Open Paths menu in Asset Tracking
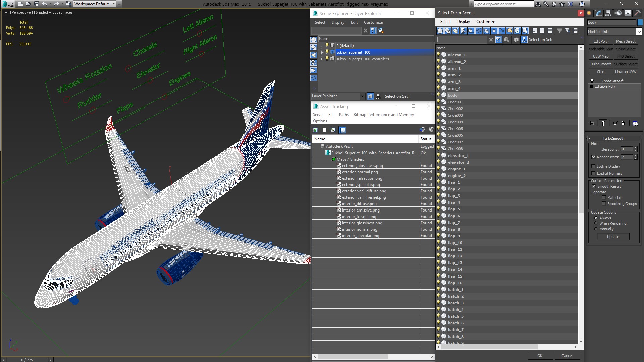Image resolution: width=644 pixels, height=362 pixels. click(x=344, y=115)
